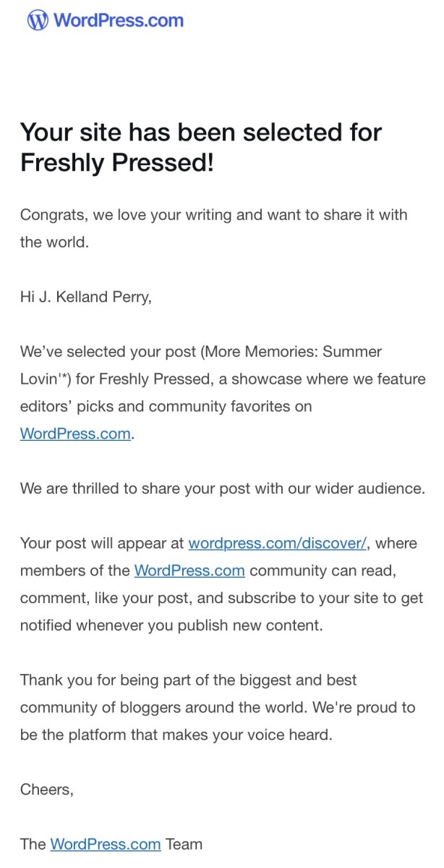Click the "editors' picks and community favorites" line

166,406
